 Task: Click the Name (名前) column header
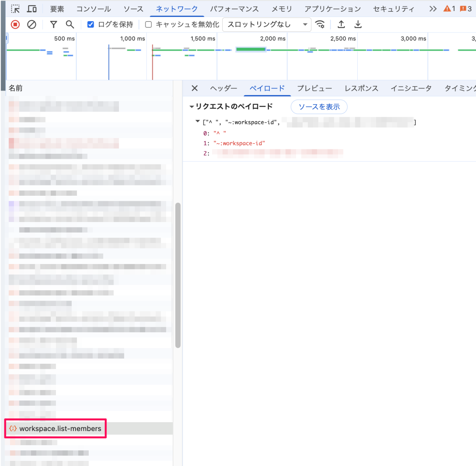[x=16, y=88]
